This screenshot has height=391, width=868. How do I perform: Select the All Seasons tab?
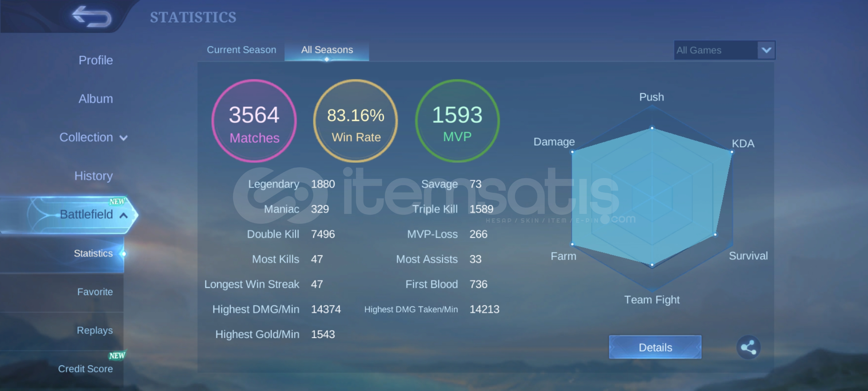pos(327,50)
